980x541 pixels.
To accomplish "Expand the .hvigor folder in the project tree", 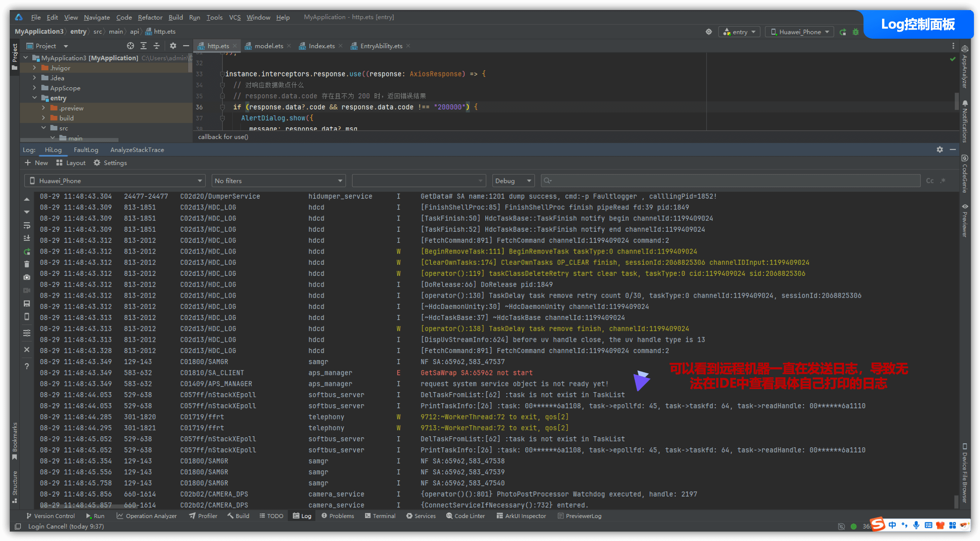I will [x=34, y=68].
